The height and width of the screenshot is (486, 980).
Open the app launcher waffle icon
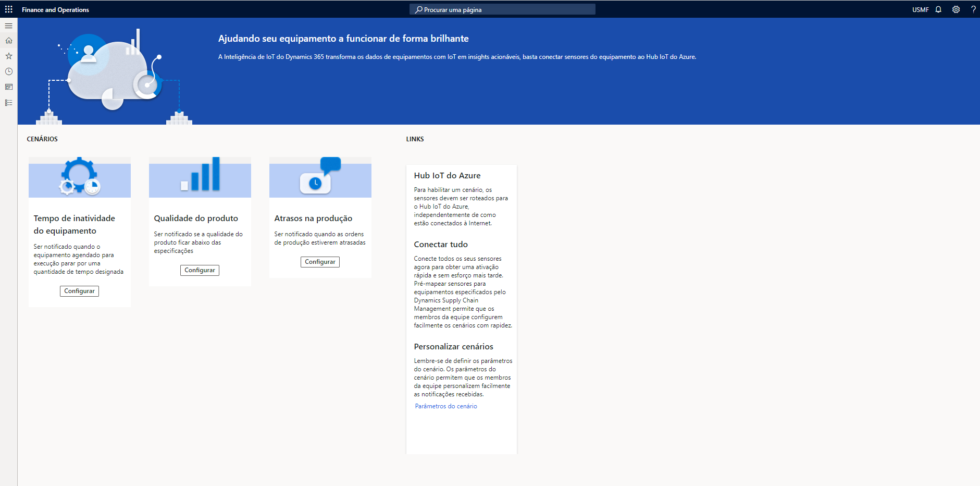click(x=9, y=9)
